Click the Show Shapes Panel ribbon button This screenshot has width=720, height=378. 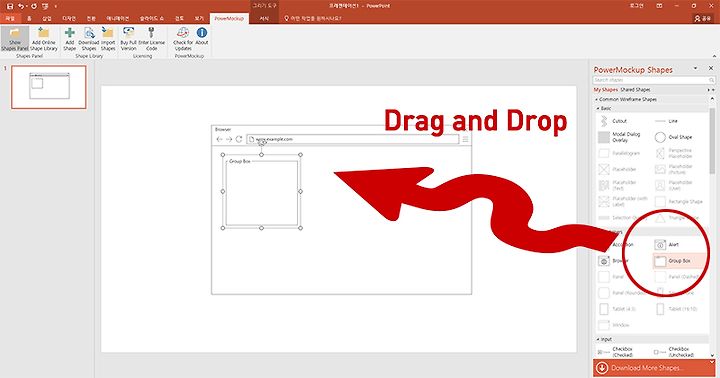click(x=15, y=39)
